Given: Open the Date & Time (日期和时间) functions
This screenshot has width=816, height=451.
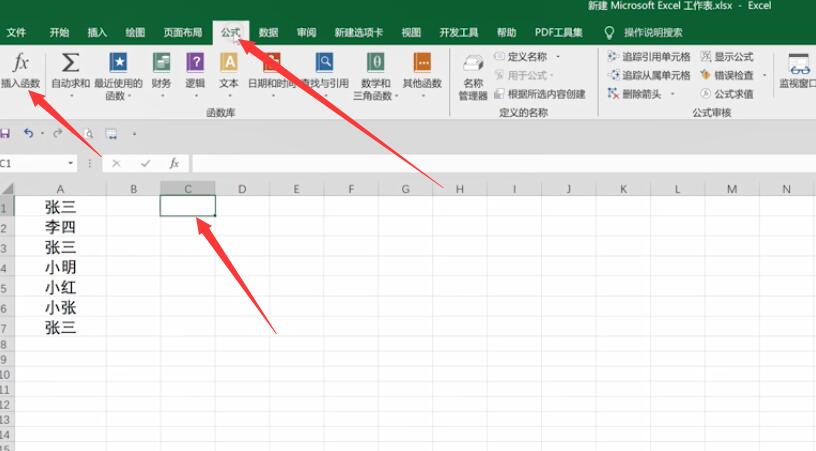Looking at the screenshot, I should (x=271, y=74).
